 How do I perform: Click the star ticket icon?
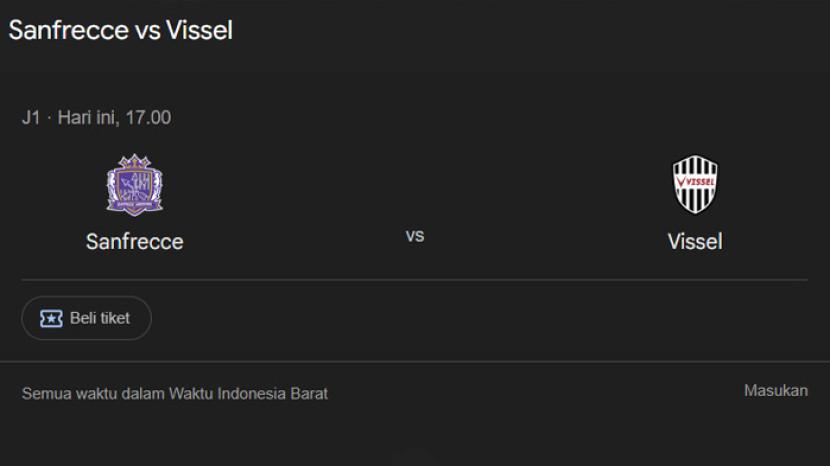tap(51, 318)
